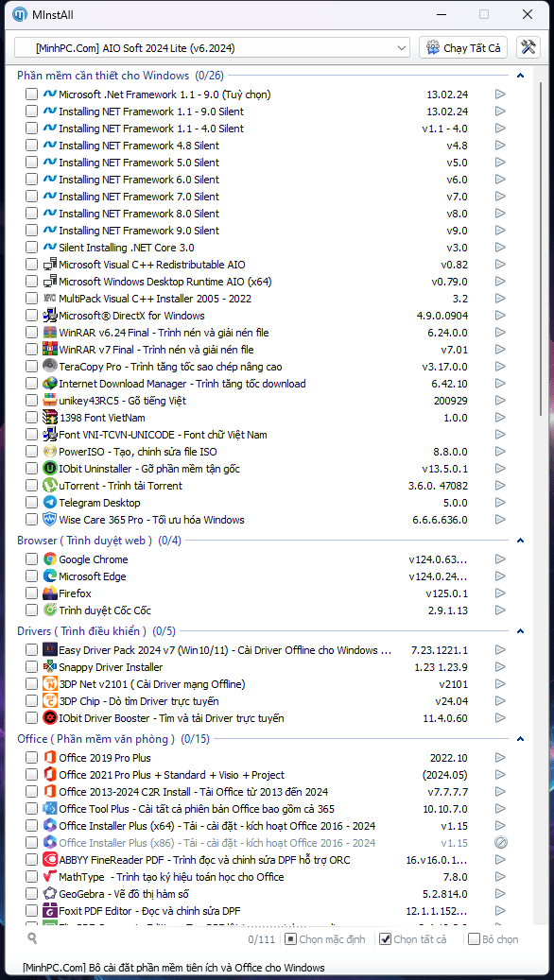554x980 pixels.
Task: Check Installing NET Framework 4.8 Silent
Action: pos(31,146)
